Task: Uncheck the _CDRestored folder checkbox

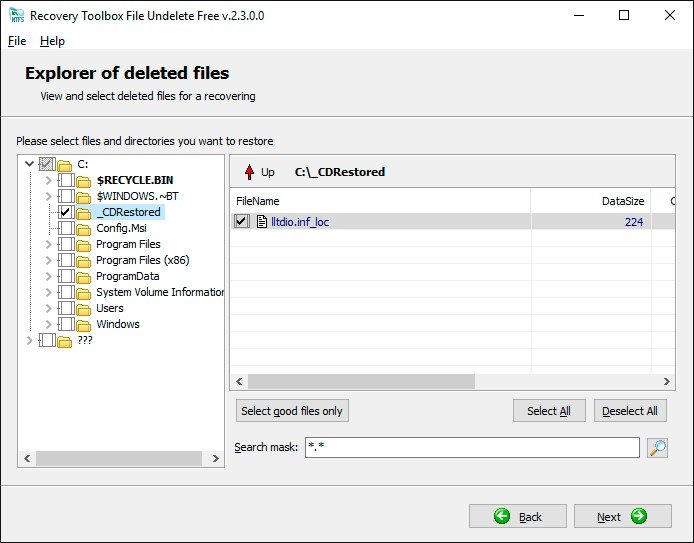Action: click(66, 212)
